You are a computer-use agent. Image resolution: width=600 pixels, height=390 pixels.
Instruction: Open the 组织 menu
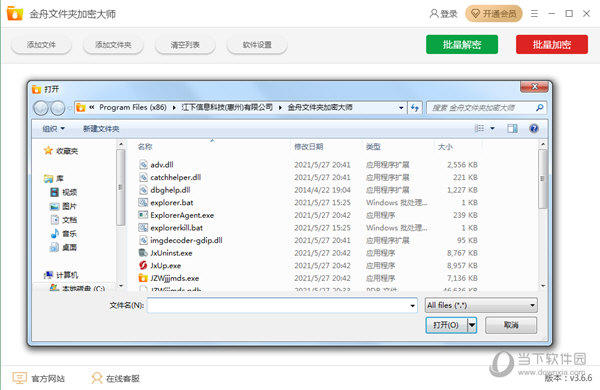(53, 129)
